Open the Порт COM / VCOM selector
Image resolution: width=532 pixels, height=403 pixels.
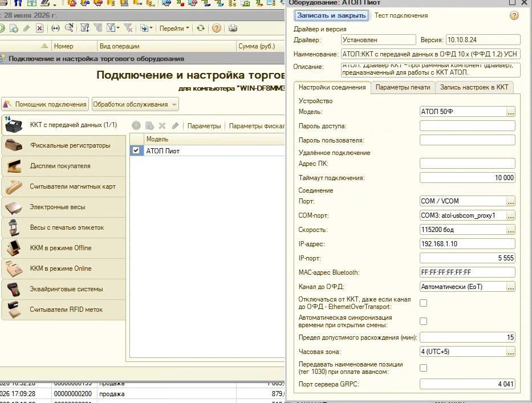click(x=511, y=202)
